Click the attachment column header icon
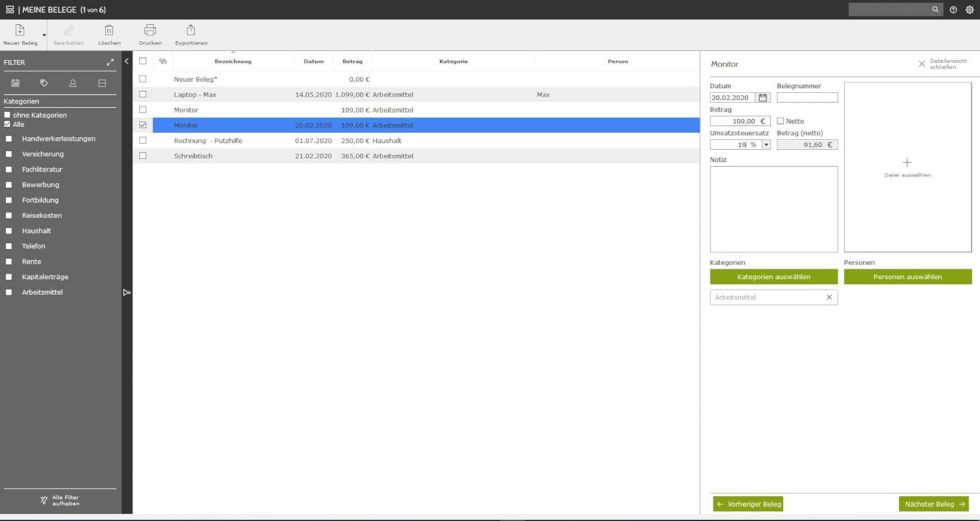The width and height of the screenshot is (980, 521). [163, 61]
